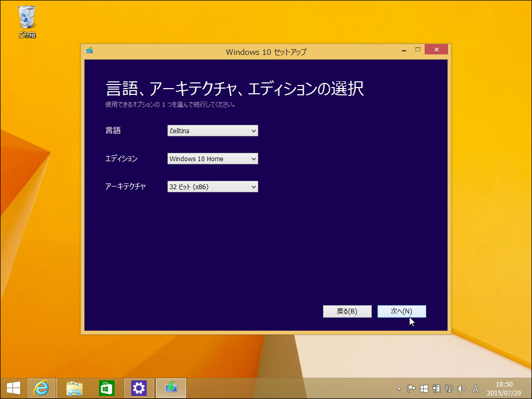Open the Start menu
The width and height of the screenshot is (532, 399).
click(x=12, y=388)
